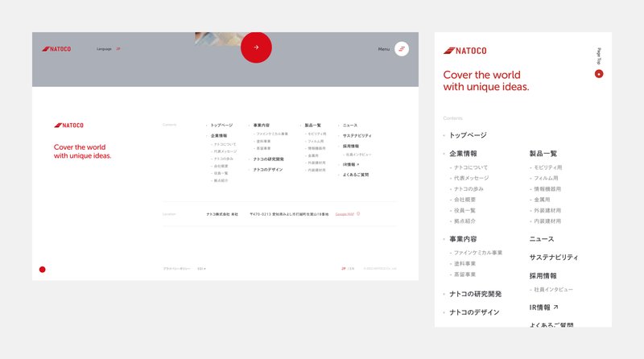Open 会社概要 in desktop footer
Screen dimensions: 644x359
coord(221,166)
